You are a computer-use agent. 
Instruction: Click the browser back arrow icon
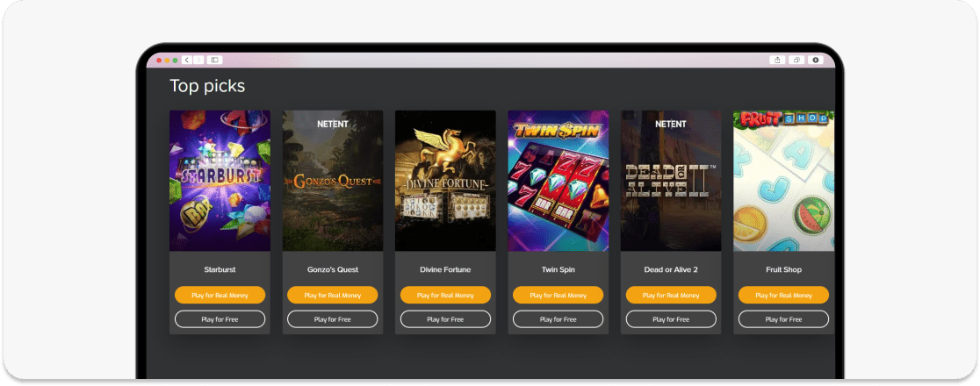(186, 60)
